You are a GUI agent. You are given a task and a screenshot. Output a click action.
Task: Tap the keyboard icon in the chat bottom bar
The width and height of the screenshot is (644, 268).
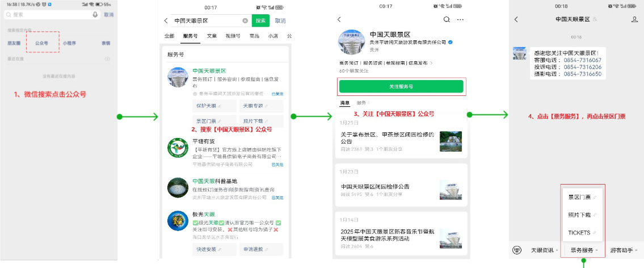coord(516,250)
